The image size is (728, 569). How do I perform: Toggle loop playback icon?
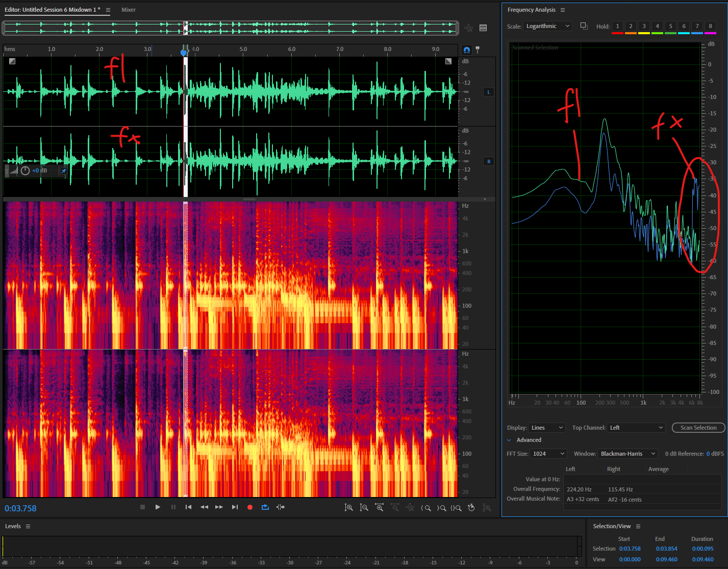tap(265, 507)
